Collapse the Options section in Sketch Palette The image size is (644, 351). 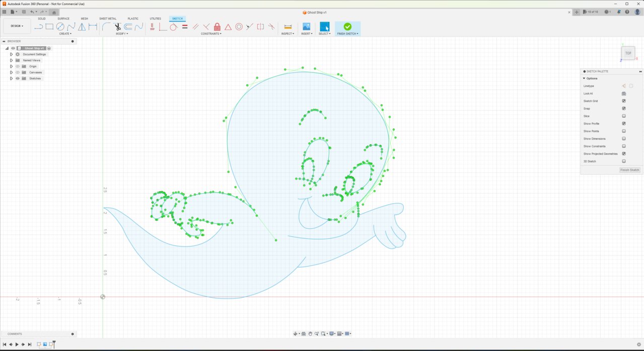[584, 78]
